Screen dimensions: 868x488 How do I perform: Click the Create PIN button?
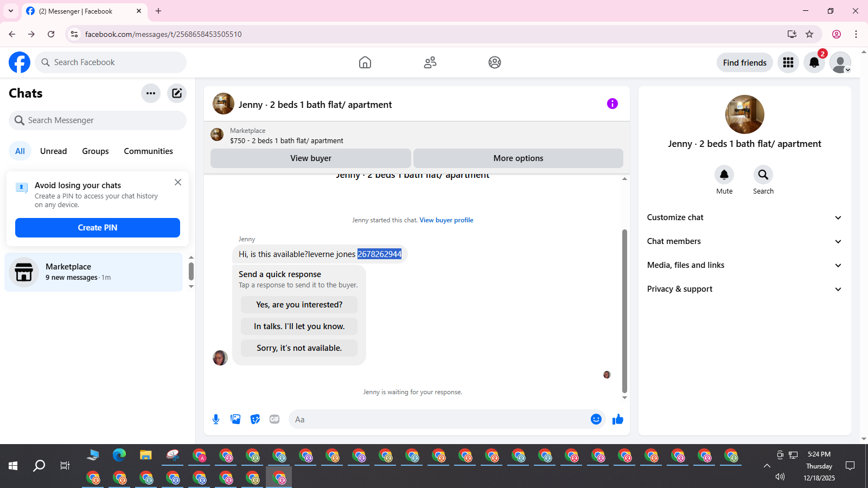[x=98, y=228]
